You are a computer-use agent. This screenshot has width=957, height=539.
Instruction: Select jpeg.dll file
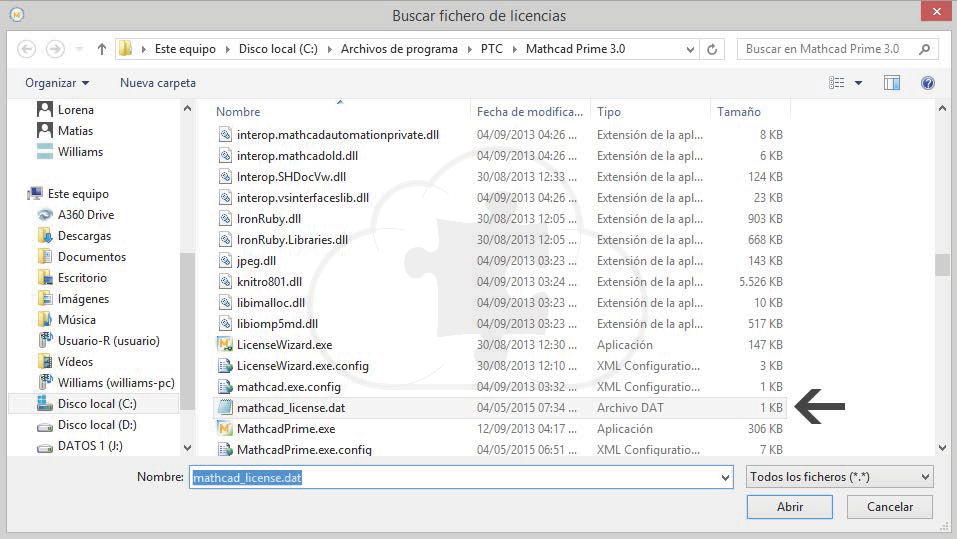click(256, 261)
